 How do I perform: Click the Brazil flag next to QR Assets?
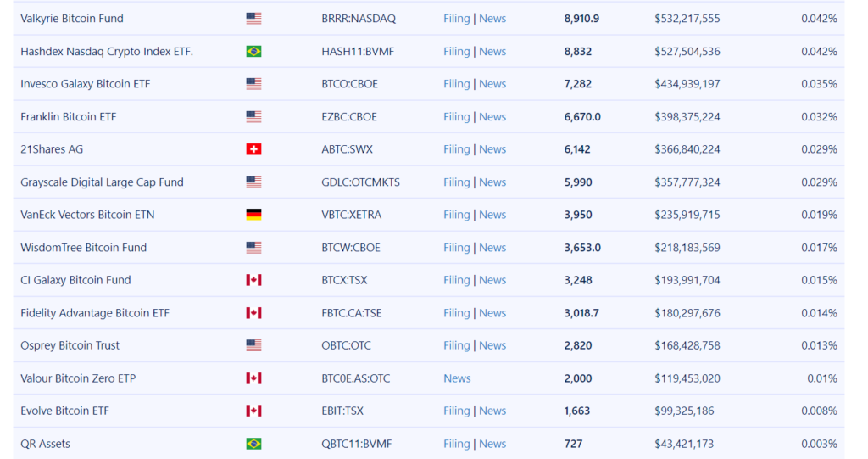[x=253, y=444]
